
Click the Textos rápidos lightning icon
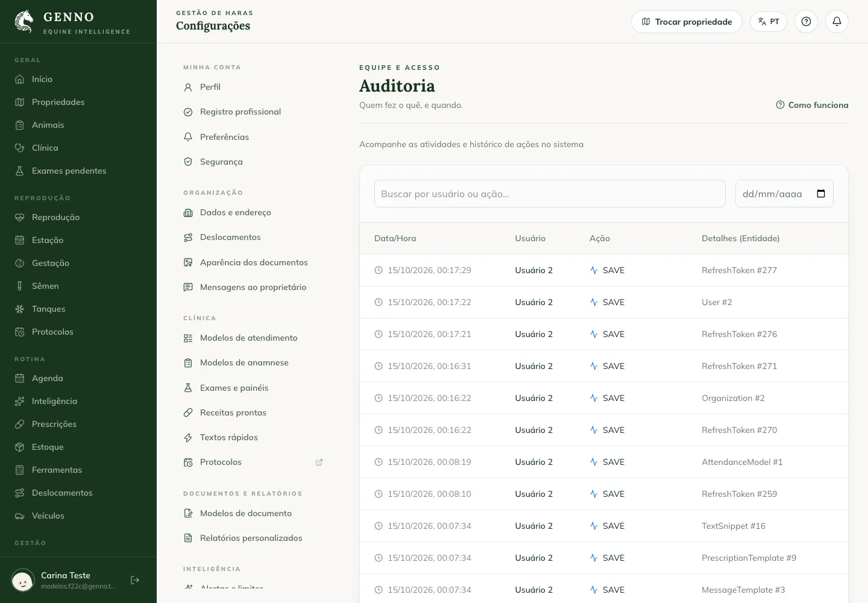[x=188, y=438]
